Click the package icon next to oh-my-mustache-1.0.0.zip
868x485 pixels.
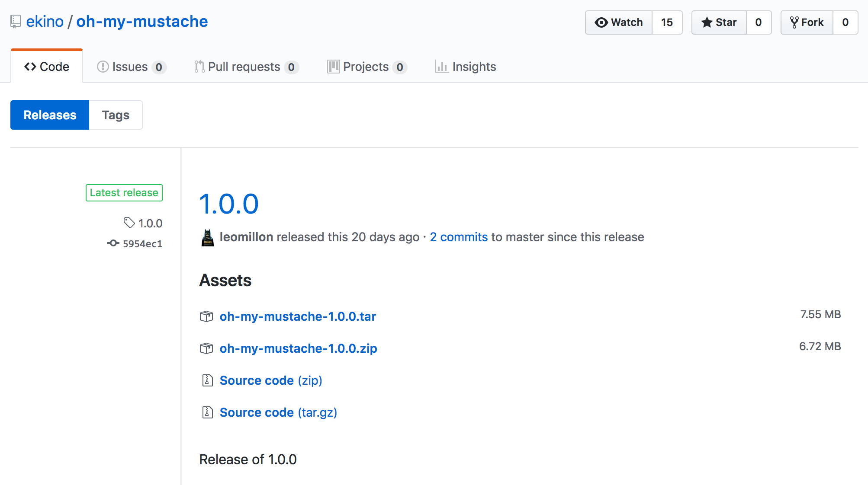(206, 348)
